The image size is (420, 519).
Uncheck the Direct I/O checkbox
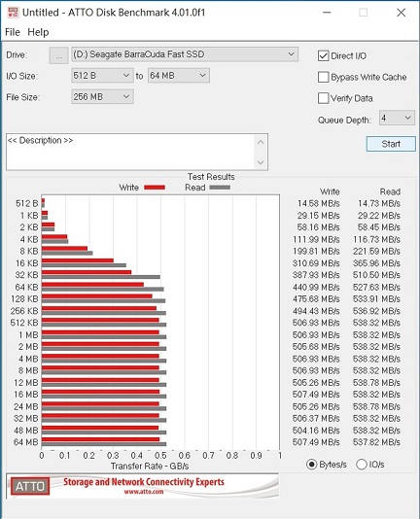pyautogui.click(x=324, y=55)
